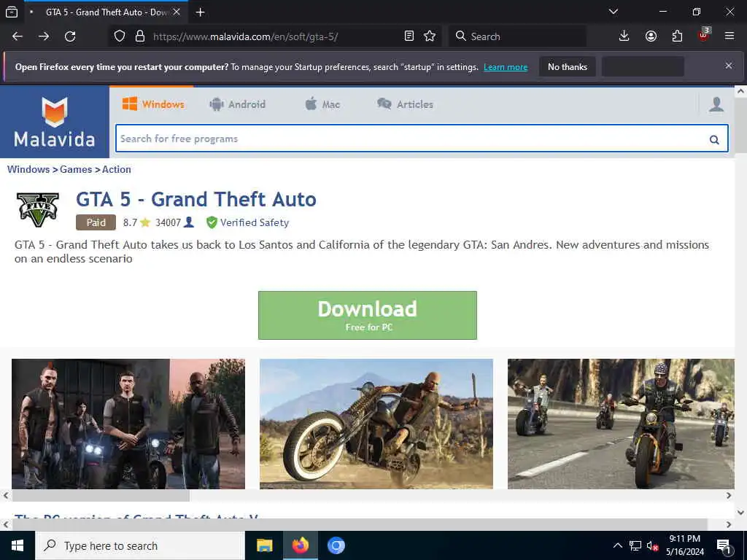Image resolution: width=747 pixels, height=560 pixels.
Task: Open the extensions puzzle icon
Action: pyautogui.click(x=677, y=36)
